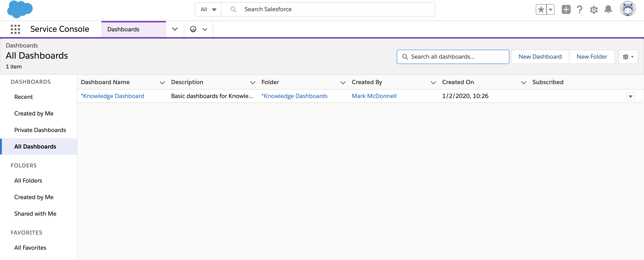Click the dashboard gauge tab icon
The height and width of the screenshot is (260, 644).
tap(193, 29)
